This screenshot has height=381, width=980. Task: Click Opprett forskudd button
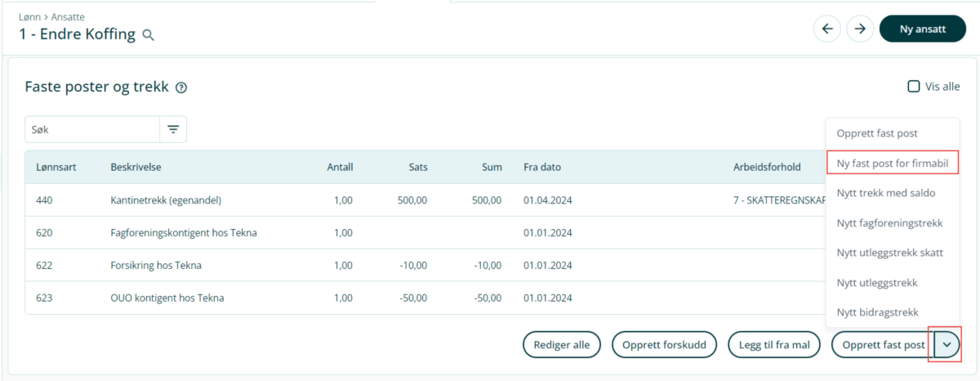[x=663, y=345]
